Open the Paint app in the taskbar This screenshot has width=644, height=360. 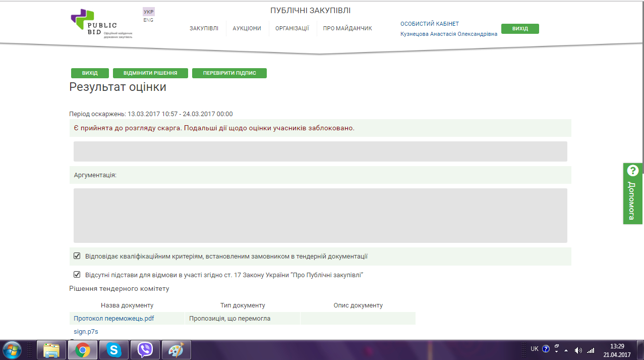pos(176,349)
